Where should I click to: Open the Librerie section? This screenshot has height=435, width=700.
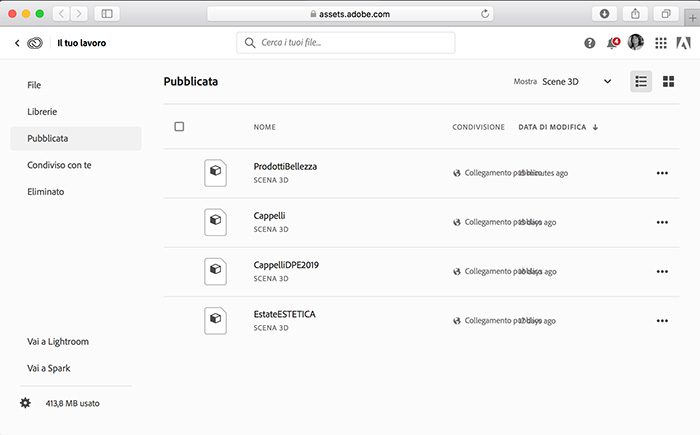point(42,112)
